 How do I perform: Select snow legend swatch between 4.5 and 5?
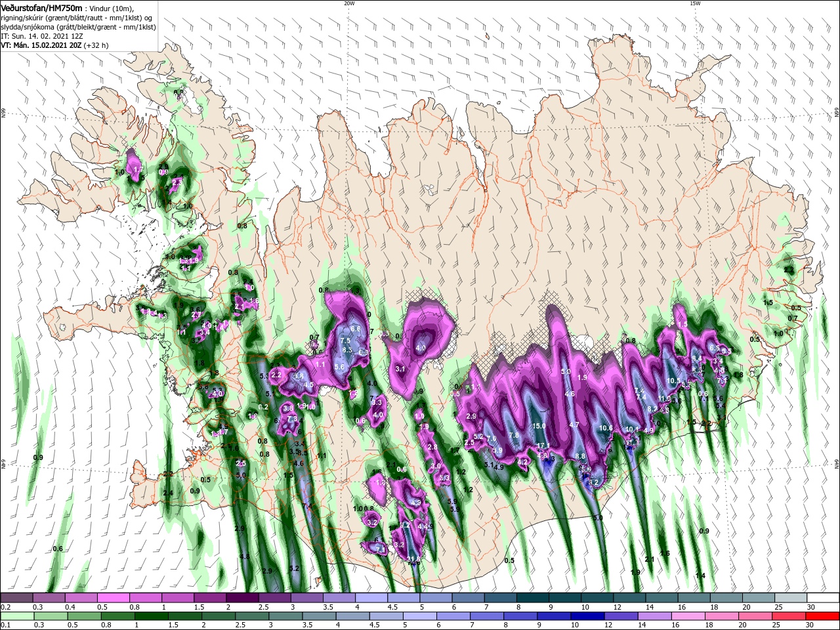click(x=404, y=598)
